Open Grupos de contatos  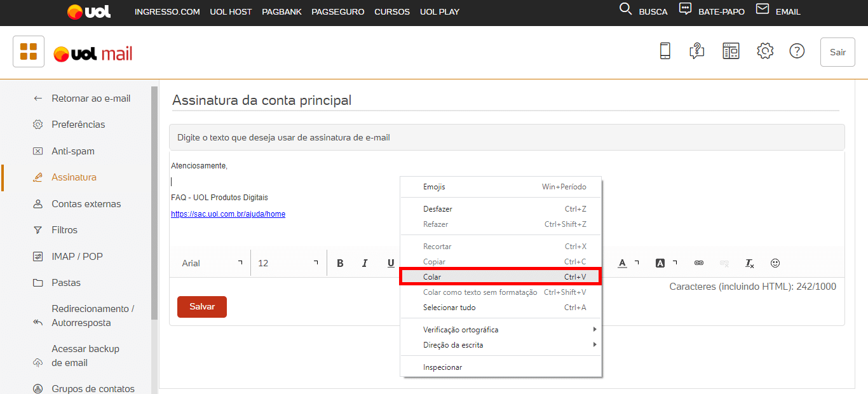coord(83,388)
